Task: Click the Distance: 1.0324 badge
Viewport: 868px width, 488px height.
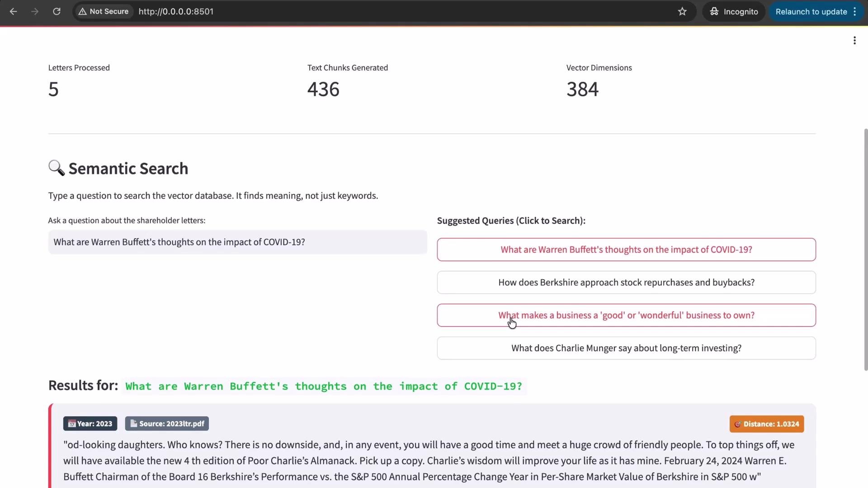Action: 767,424
